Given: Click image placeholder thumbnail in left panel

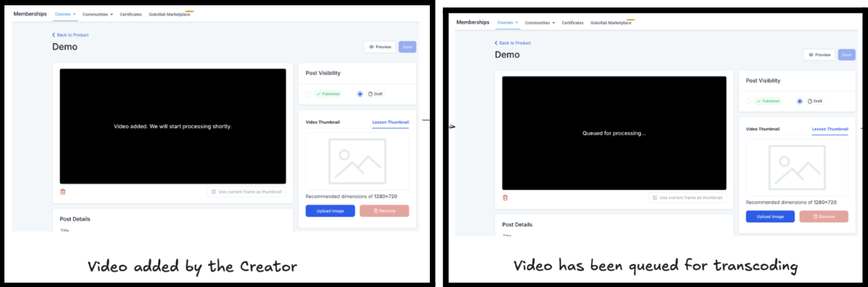Looking at the screenshot, I should point(357,161).
